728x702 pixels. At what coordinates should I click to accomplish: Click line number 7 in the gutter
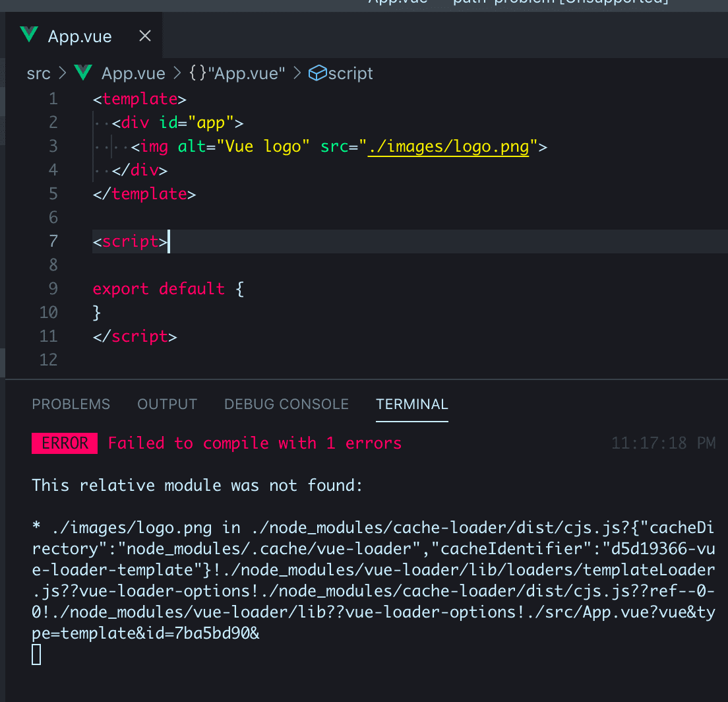coord(53,241)
